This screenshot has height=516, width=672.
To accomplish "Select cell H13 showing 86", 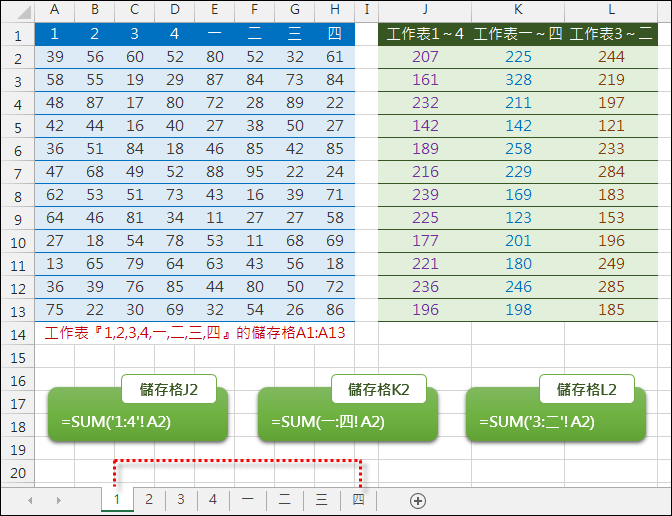I will tap(335, 310).
